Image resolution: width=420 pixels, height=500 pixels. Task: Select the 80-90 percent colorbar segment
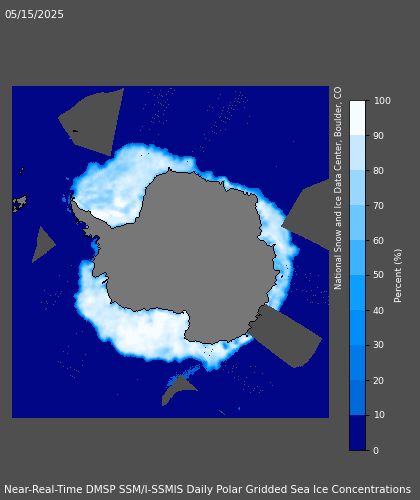(357, 153)
